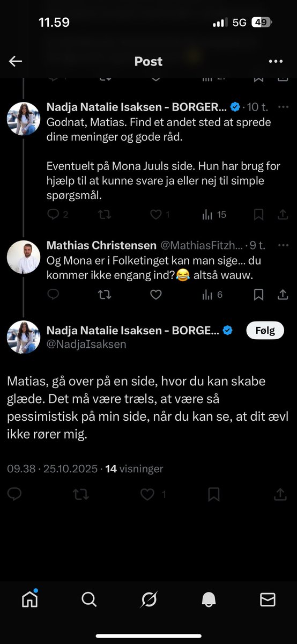Open Grok from the bottom navigation

pos(148,599)
